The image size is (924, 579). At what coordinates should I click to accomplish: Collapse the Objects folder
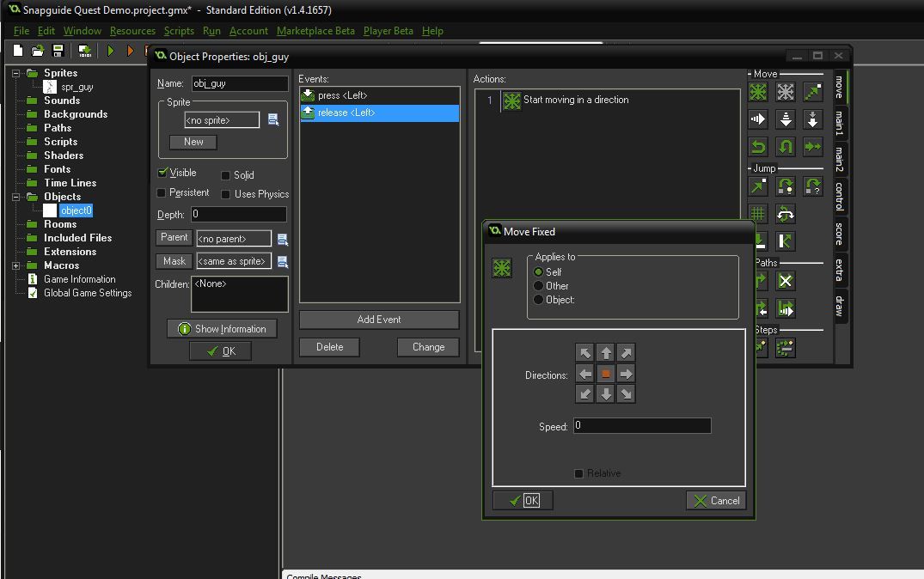16,197
